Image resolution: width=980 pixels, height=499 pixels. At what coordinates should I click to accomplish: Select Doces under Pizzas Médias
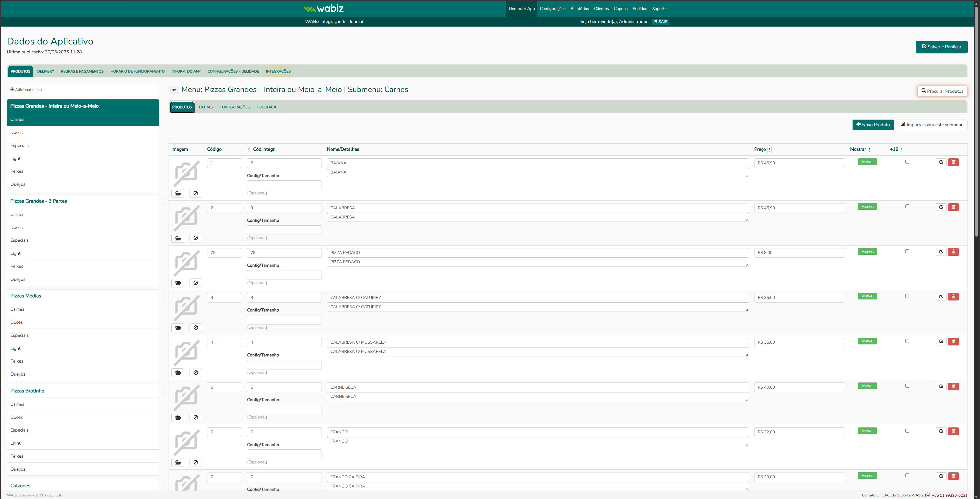(83, 322)
